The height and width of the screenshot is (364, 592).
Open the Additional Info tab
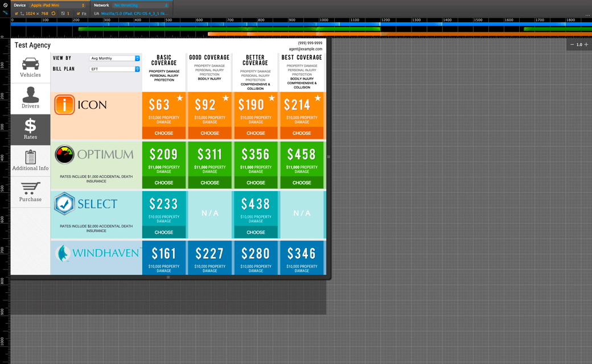click(30, 161)
